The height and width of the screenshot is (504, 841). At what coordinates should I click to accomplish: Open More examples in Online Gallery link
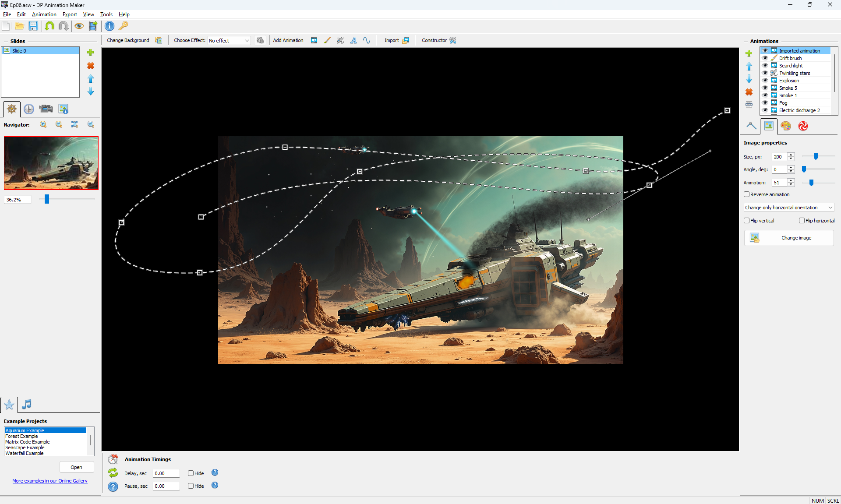pyautogui.click(x=50, y=481)
